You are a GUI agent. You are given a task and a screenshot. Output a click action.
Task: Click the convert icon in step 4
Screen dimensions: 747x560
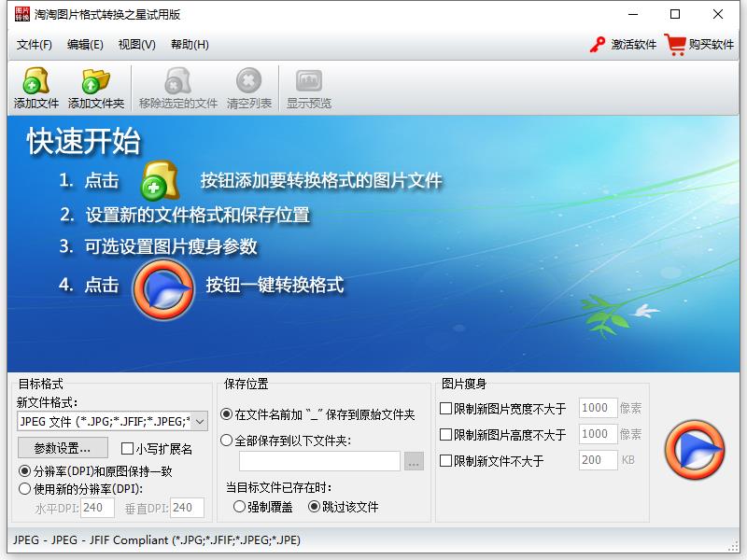[x=163, y=288]
